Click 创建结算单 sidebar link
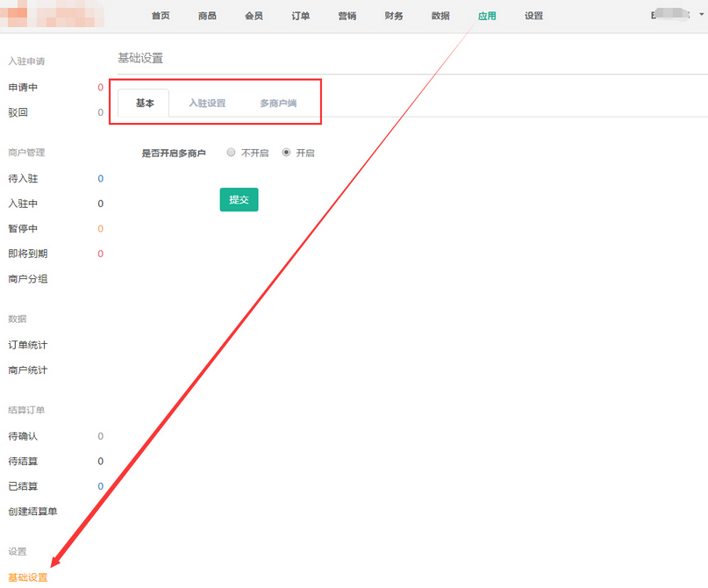 click(x=32, y=512)
